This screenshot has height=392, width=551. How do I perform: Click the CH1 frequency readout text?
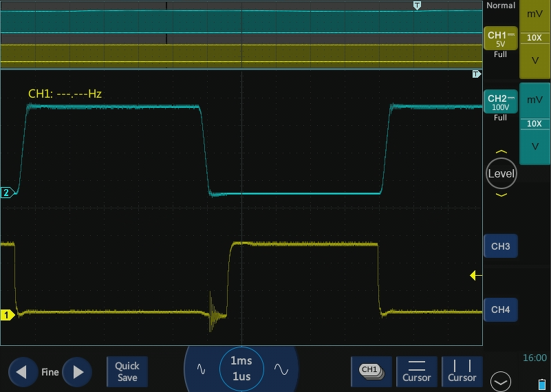tap(65, 94)
